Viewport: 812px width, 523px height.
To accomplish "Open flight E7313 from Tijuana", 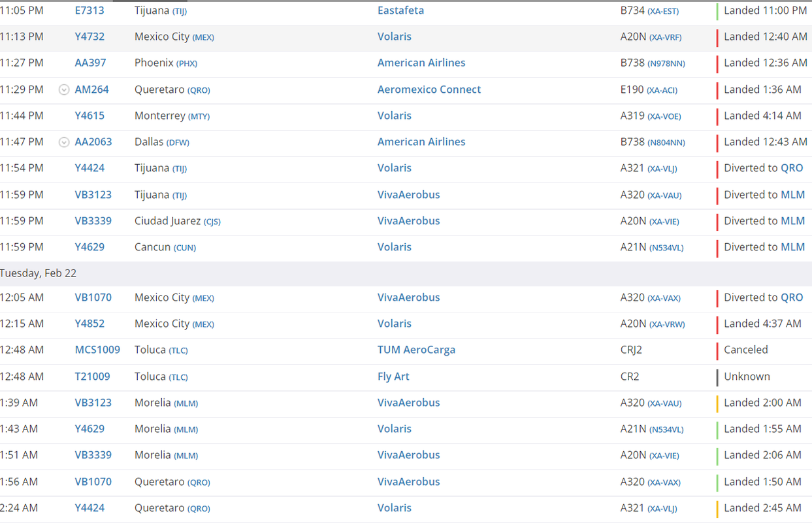I will pos(89,10).
